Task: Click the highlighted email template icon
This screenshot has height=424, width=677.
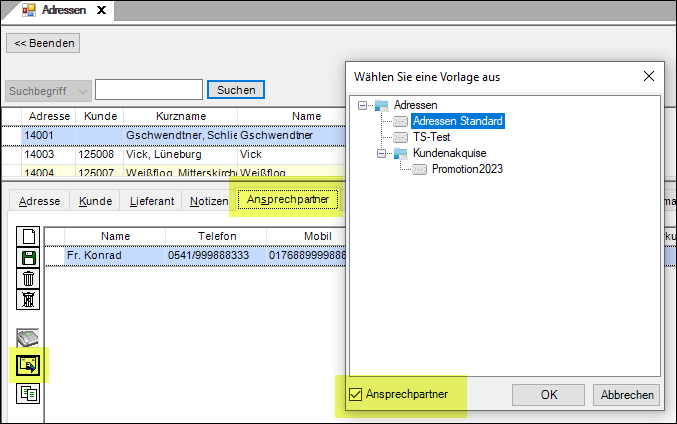Action: [29, 366]
